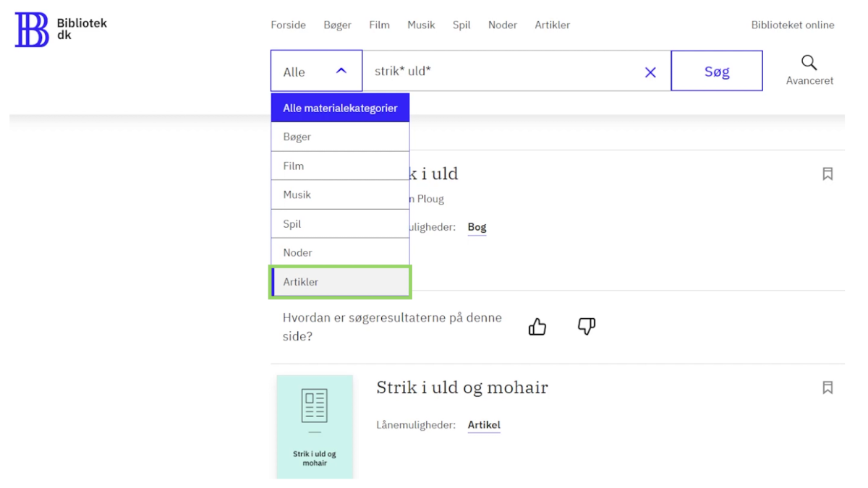Open Noder in the top navigation

coord(502,25)
